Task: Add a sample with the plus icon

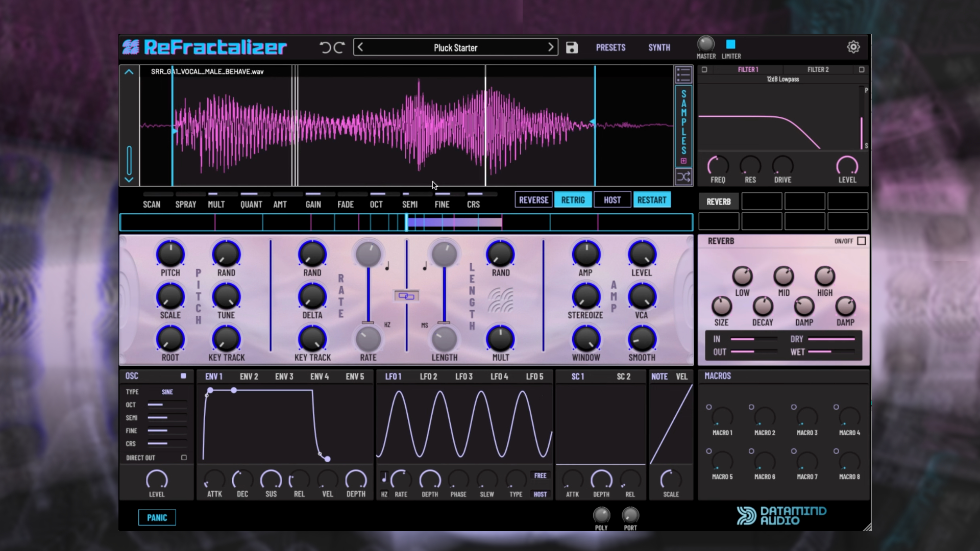Action: [x=683, y=161]
